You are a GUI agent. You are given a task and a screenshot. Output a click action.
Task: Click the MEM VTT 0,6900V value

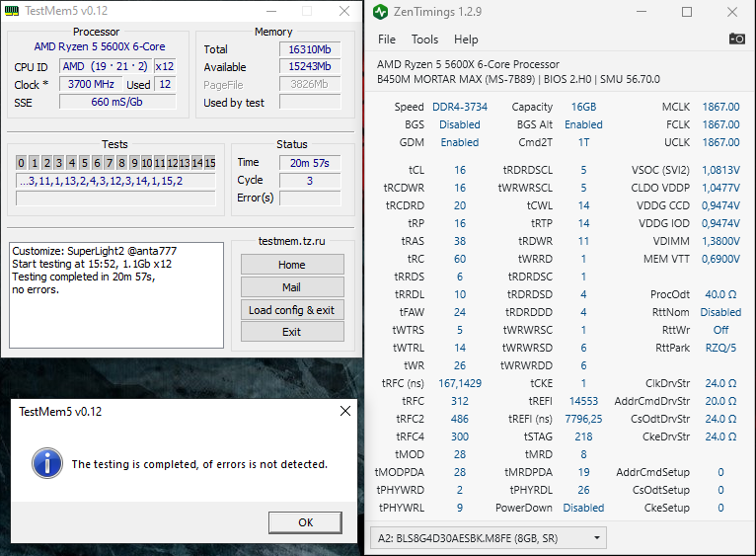click(x=720, y=259)
